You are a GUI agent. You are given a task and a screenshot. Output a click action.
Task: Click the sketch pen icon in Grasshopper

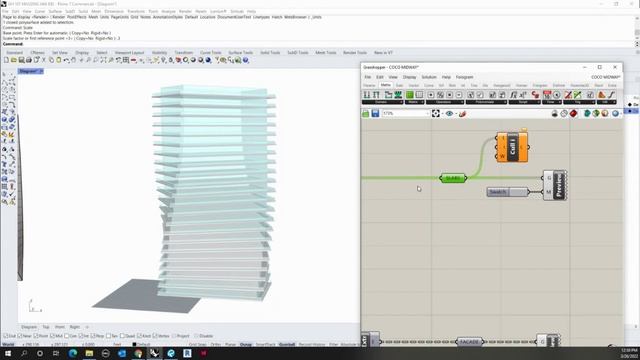coord(462,113)
